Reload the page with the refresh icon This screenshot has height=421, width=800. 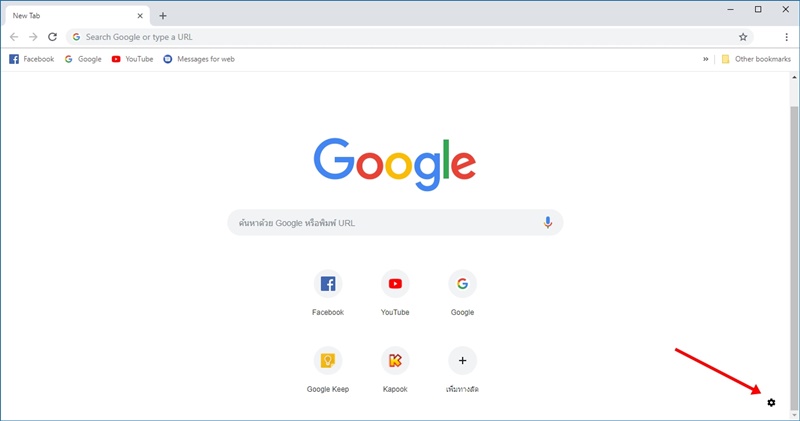click(x=52, y=37)
